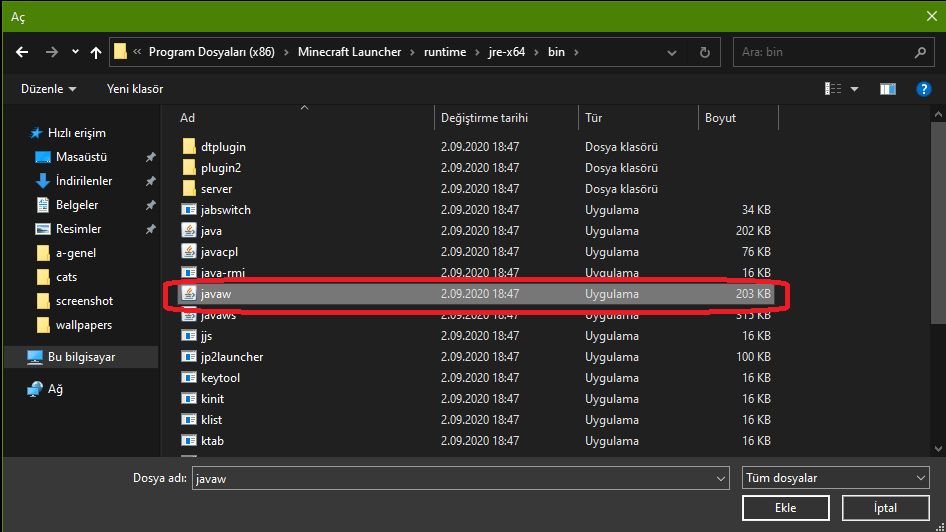
Task: Sort by Boyut column header
Action: 720,118
